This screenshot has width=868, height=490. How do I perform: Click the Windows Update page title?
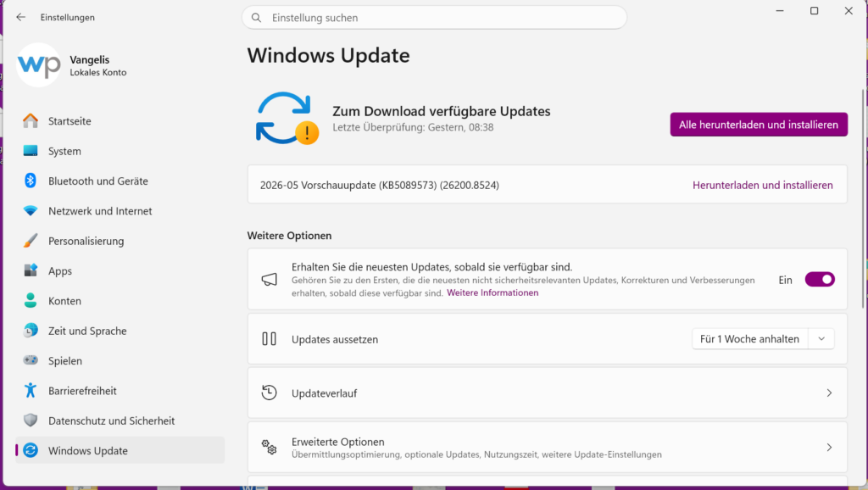tap(328, 55)
